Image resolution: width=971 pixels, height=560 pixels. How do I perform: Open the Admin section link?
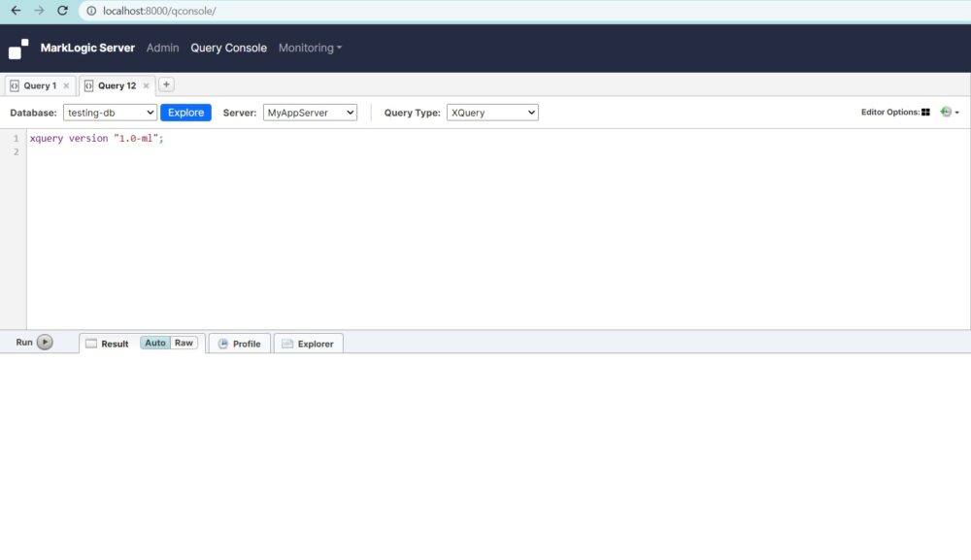pyautogui.click(x=162, y=48)
